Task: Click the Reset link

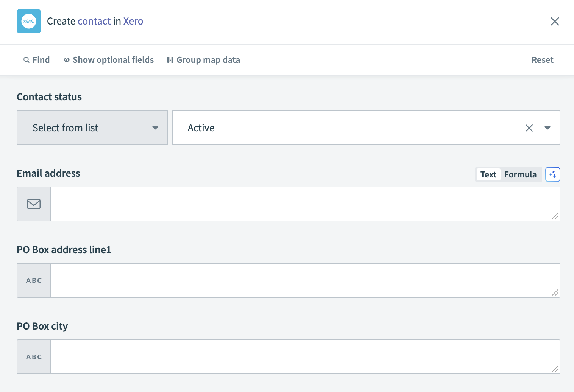Action: (x=542, y=60)
